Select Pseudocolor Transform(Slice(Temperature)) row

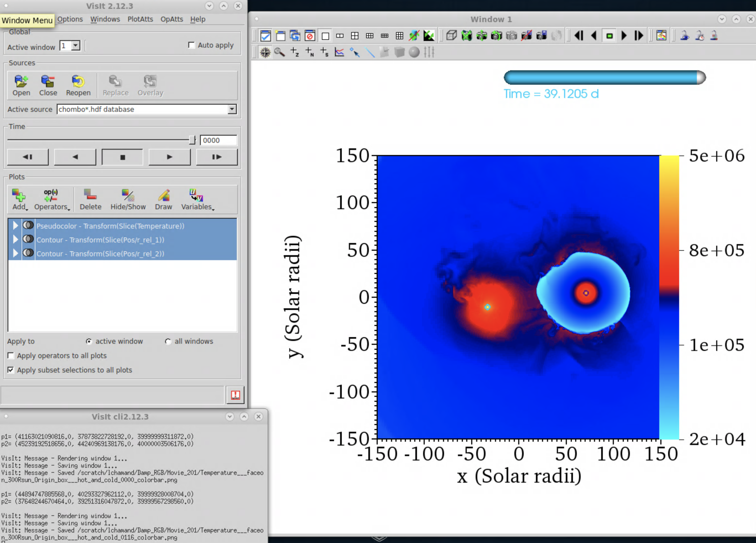coord(122,226)
